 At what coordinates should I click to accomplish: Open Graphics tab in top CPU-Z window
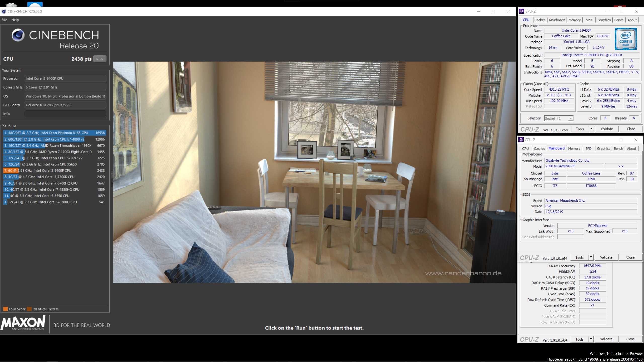(x=604, y=20)
